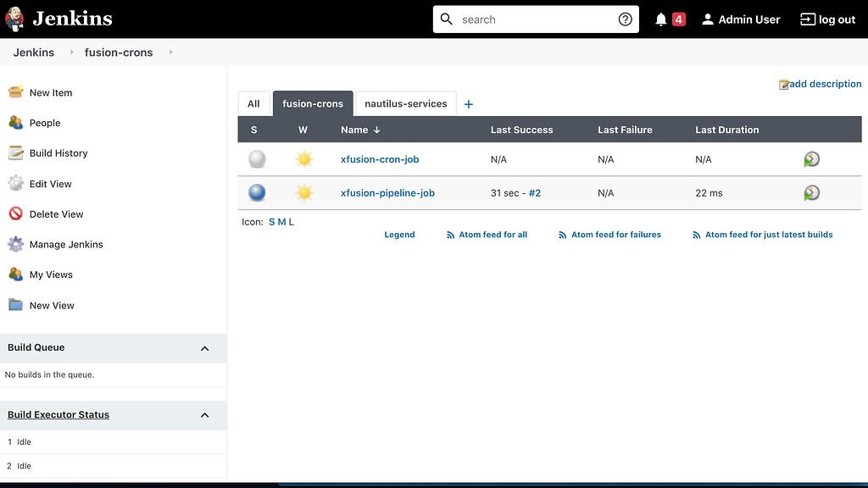Viewport: 868px width, 488px height.
Task: Schedule a build for xfusion-pipeline-job
Action: point(811,193)
